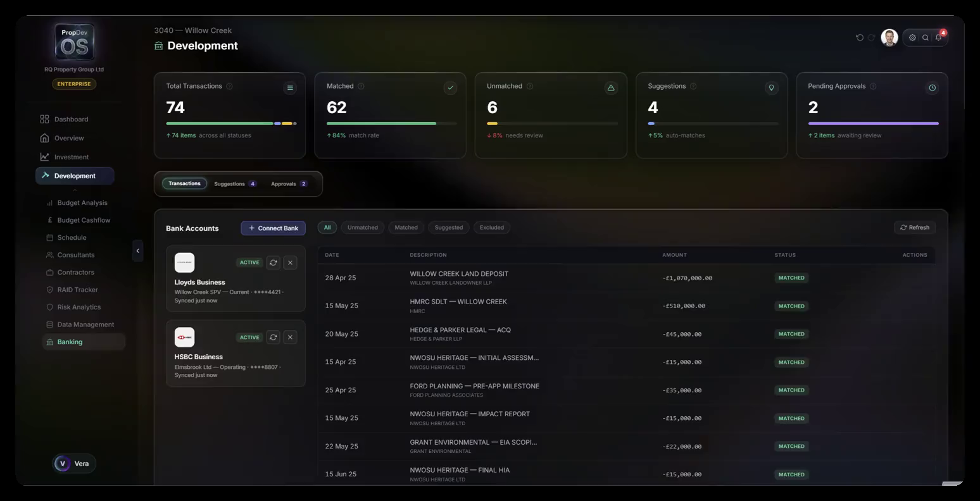Click the ENTERPRISE plan badge
Screen dimensions: 980x501
click(74, 84)
